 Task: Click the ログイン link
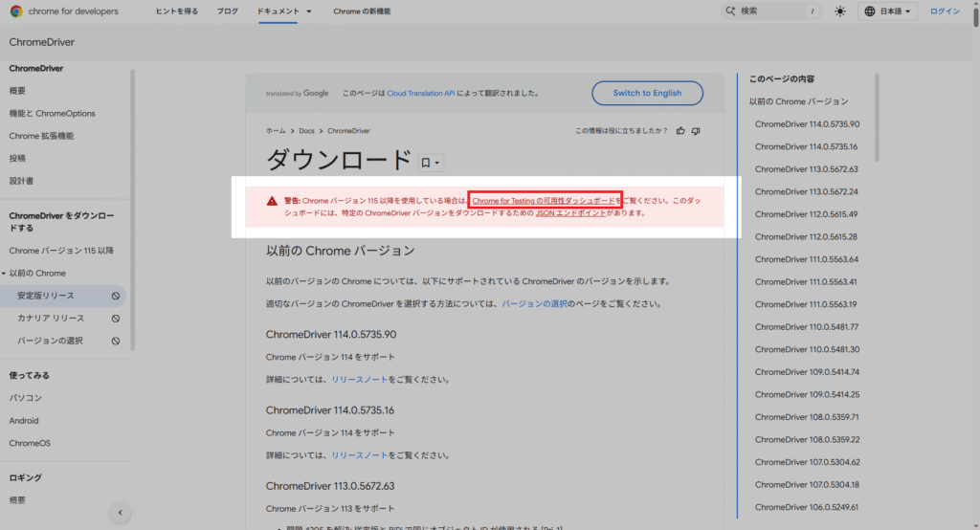[x=945, y=11]
